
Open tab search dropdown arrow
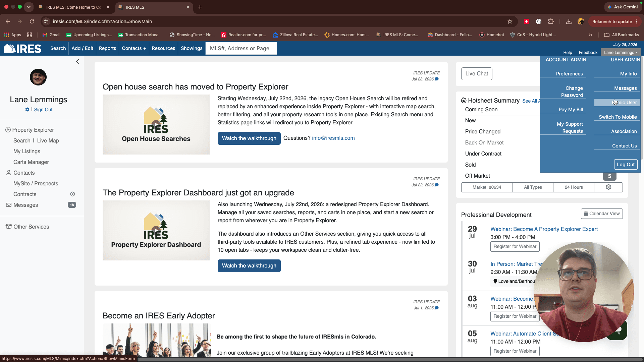click(29, 7)
